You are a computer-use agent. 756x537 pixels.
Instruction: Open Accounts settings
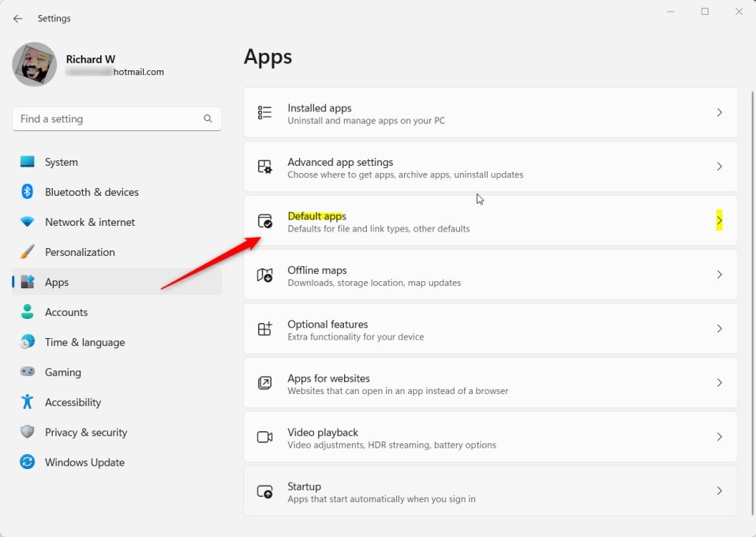[x=117, y=312]
